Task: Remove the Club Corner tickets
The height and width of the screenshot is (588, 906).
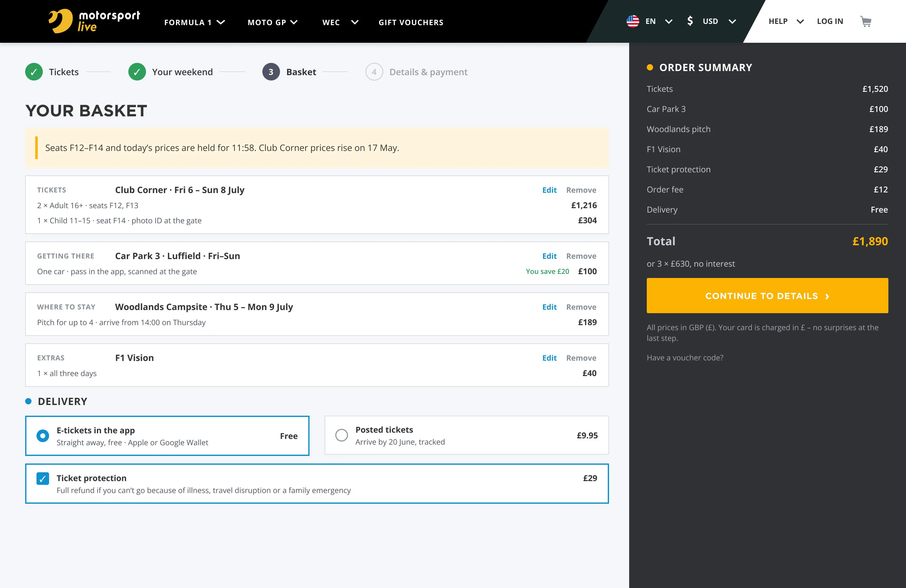Action: point(581,190)
